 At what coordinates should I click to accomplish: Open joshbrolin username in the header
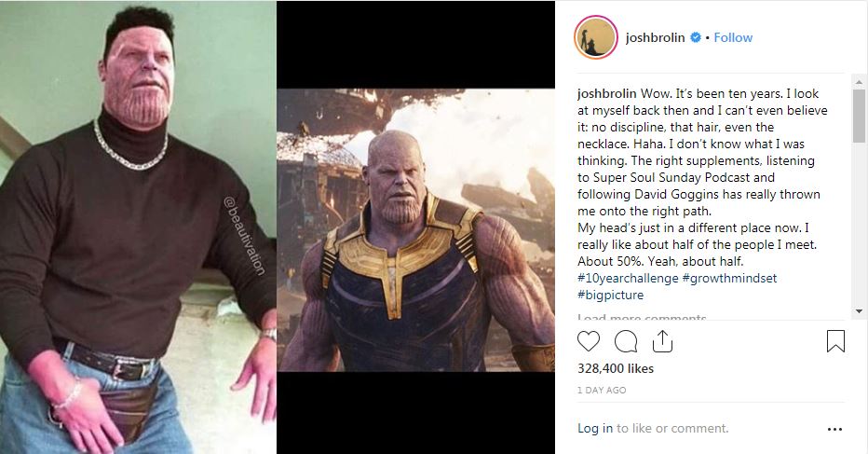click(655, 37)
